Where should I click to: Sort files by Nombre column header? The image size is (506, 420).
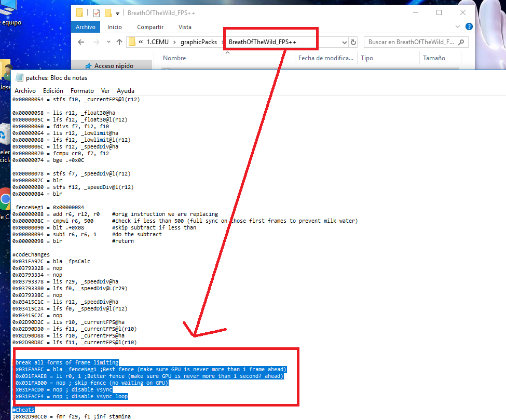click(174, 58)
